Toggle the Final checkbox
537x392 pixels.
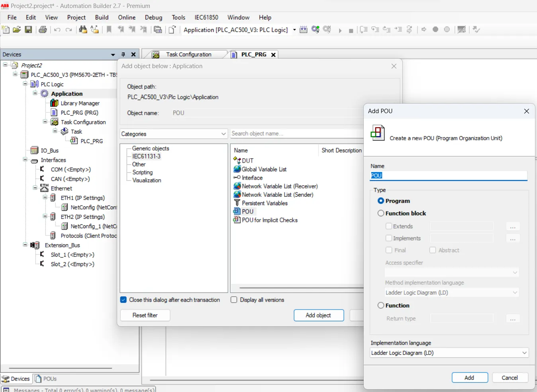pyautogui.click(x=389, y=250)
